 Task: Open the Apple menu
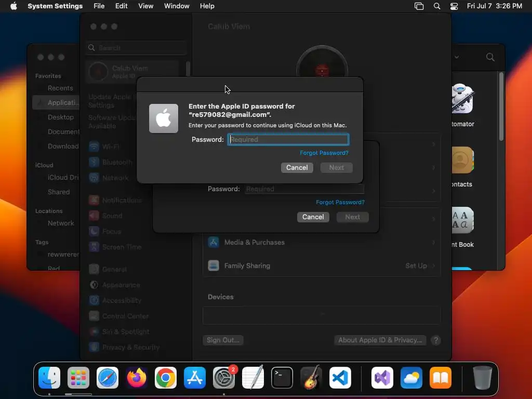tap(14, 6)
